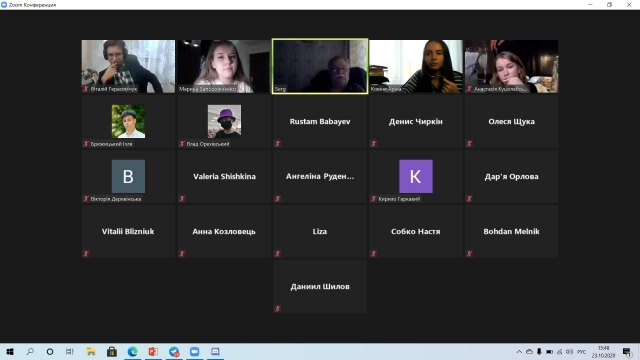Select Дар'я Орлова participant tile
Viewport: 640px width, 360px height.
(x=511, y=176)
